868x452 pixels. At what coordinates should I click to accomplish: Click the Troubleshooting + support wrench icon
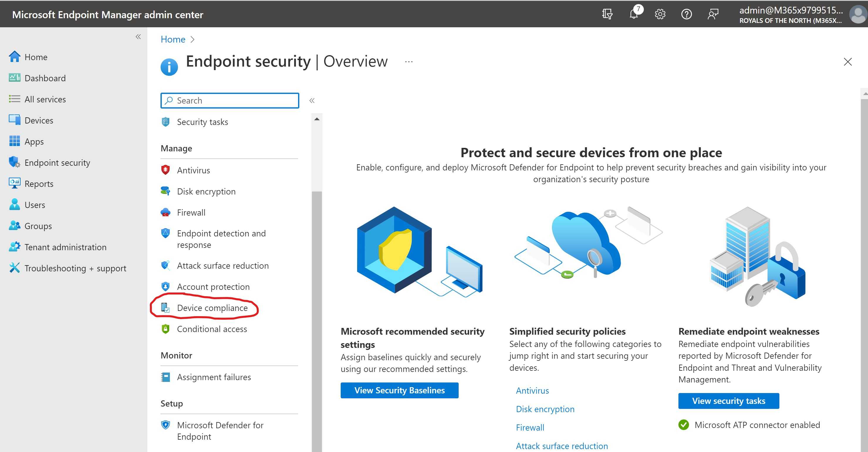click(x=14, y=268)
